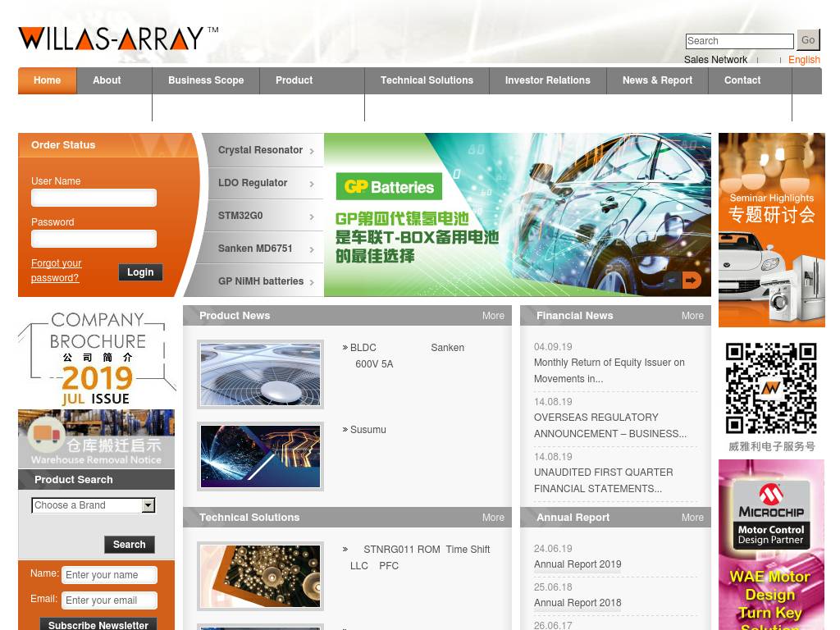
Task: Click More in the Financial News header
Action: (x=692, y=316)
